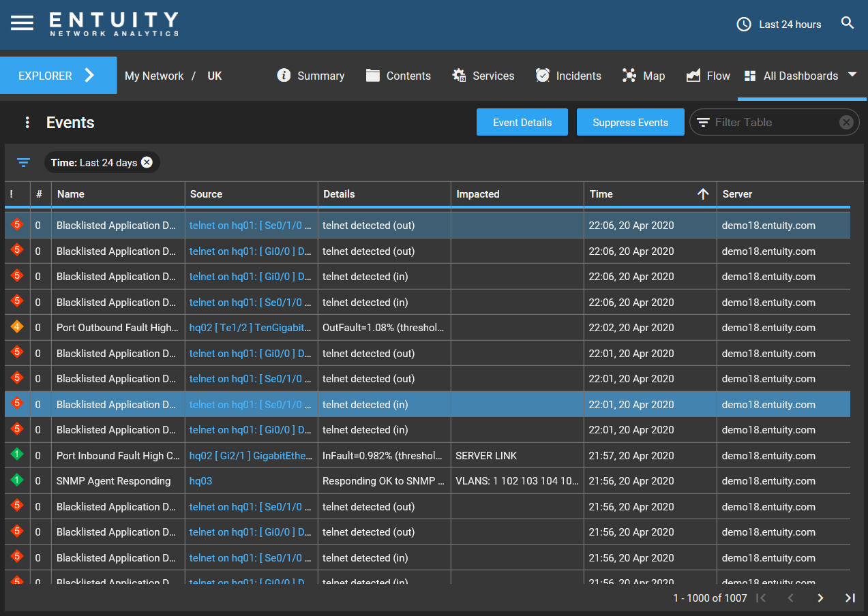Select the OutFault=1.08% details cell
868x616 pixels.
click(384, 328)
